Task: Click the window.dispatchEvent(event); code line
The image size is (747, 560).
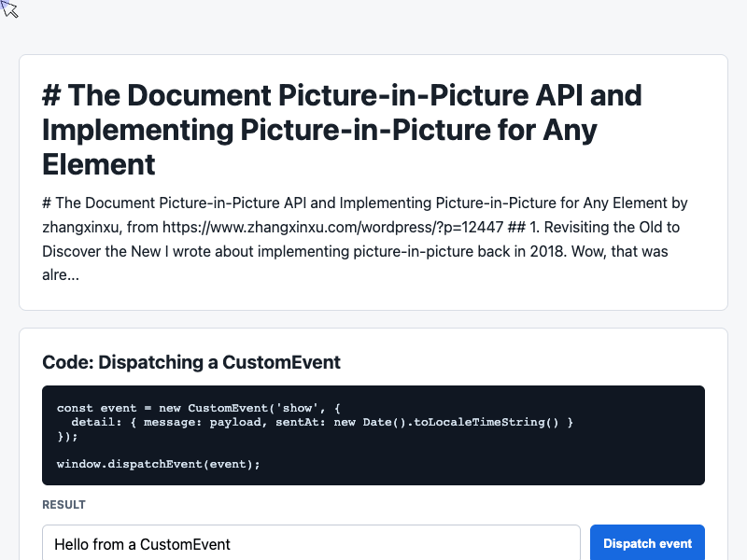Action: click(x=159, y=464)
